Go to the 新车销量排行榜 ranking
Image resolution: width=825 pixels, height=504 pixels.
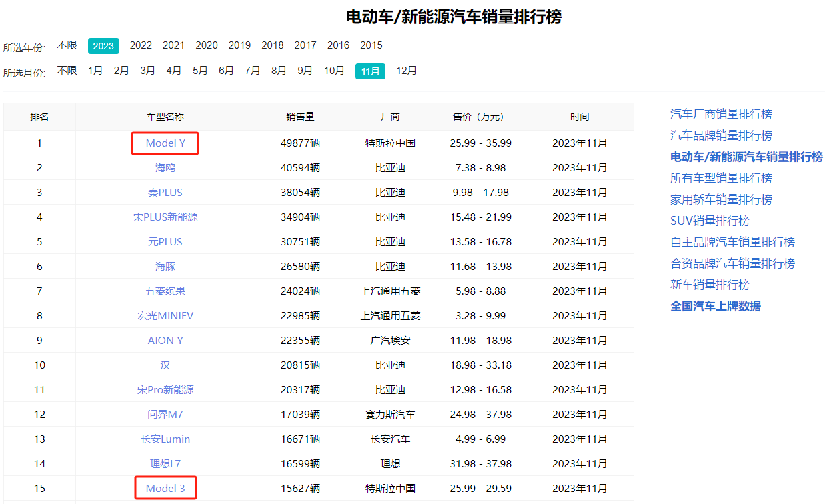coord(710,285)
